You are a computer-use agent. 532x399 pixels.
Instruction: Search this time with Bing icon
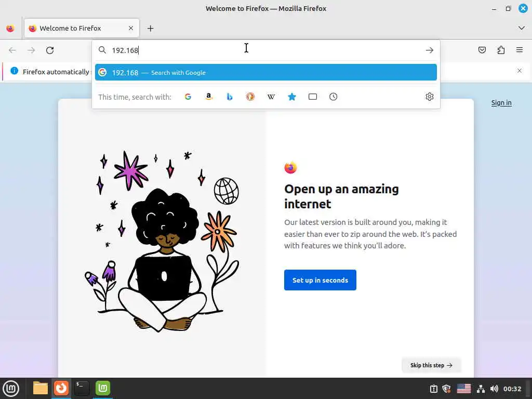(230, 97)
